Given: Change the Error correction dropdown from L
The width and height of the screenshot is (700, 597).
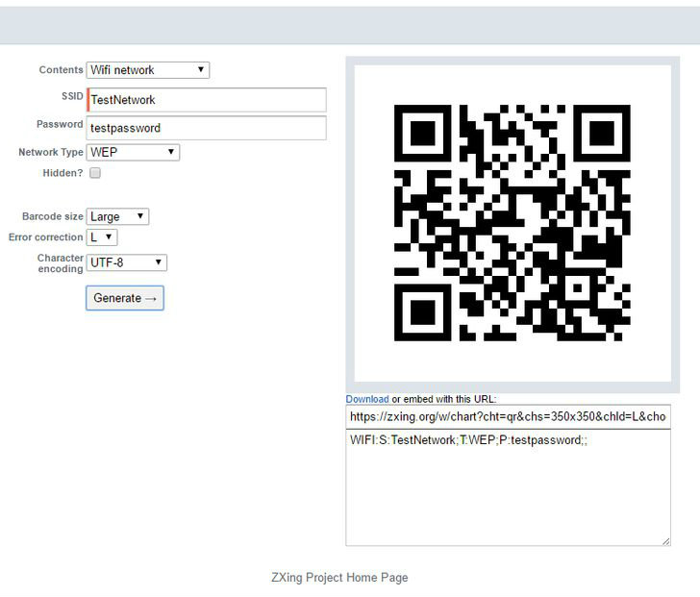Looking at the screenshot, I should 102,237.
